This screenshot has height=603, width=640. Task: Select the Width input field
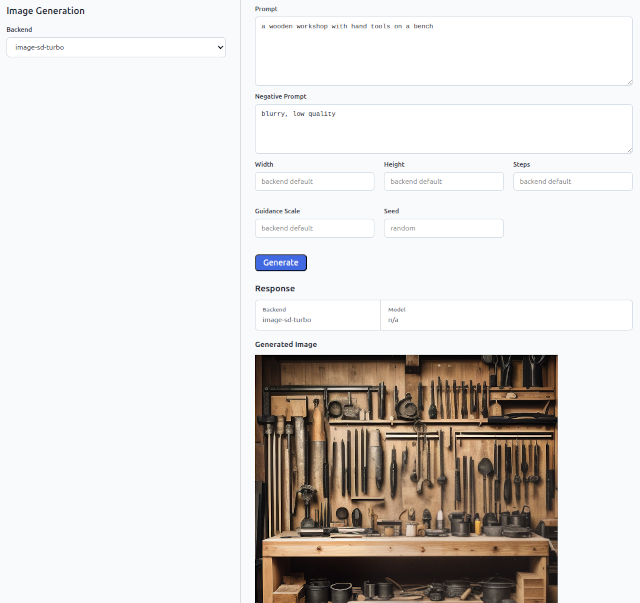(x=315, y=181)
